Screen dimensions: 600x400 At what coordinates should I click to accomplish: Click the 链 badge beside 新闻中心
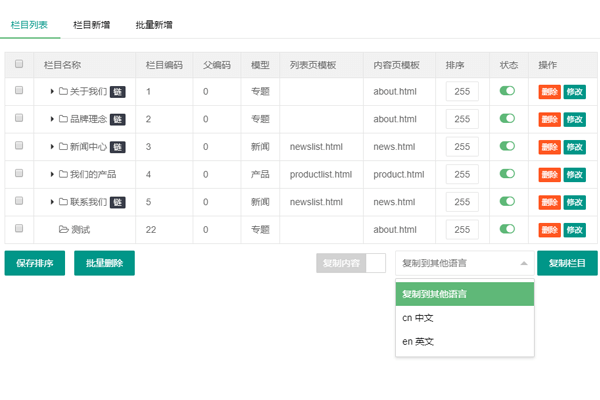click(117, 147)
